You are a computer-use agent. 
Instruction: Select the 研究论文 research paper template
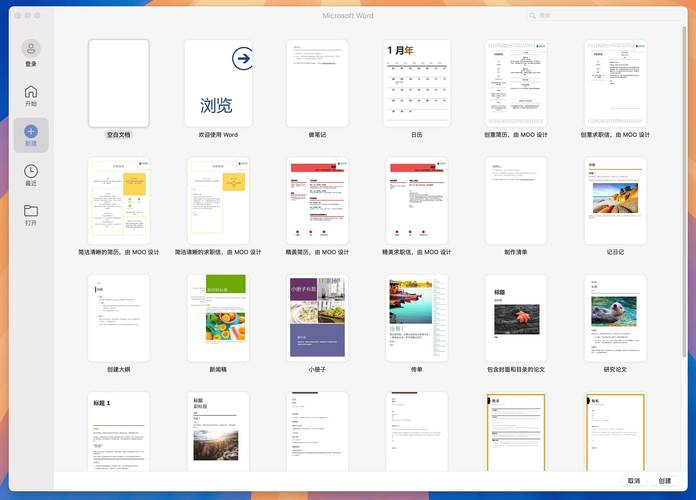[x=615, y=317]
